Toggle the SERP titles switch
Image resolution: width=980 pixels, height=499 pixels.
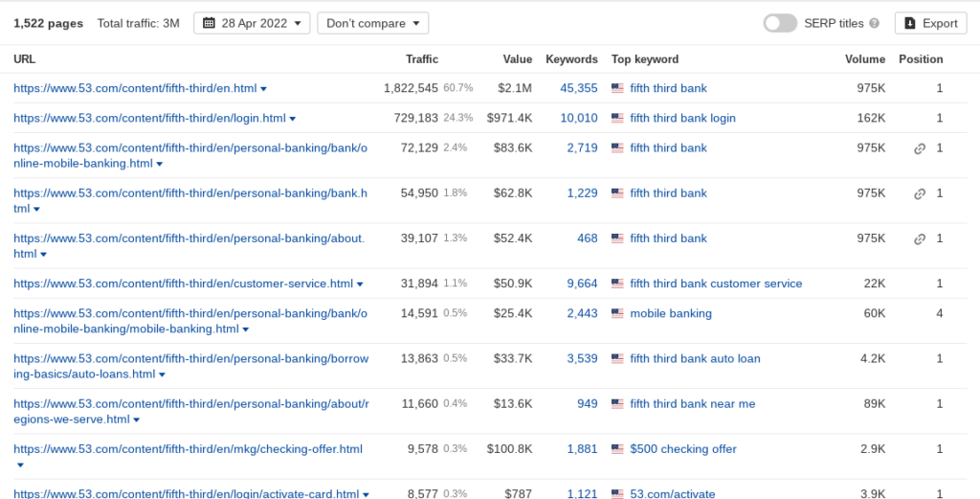coord(780,23)
